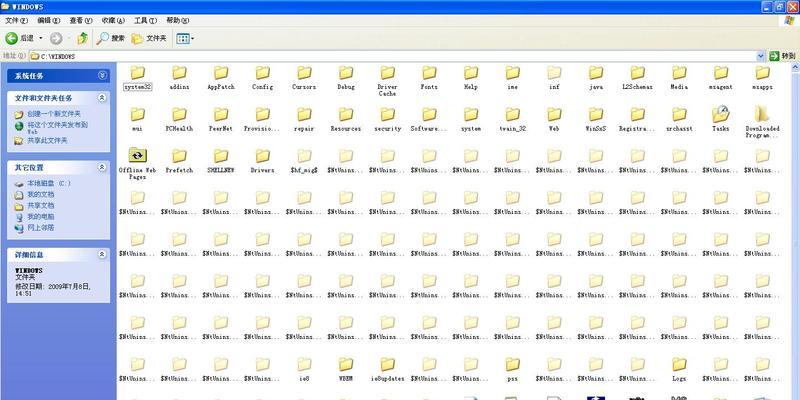Toggle the Folders (文件夹) pane button
This screenshot has height=400, width=800.
pos(148,38)
